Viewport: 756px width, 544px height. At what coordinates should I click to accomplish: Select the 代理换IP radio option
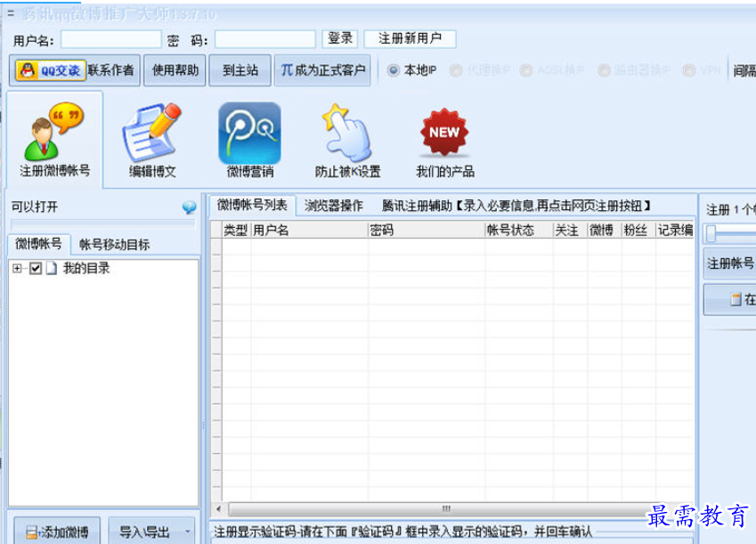pos(456,70)
